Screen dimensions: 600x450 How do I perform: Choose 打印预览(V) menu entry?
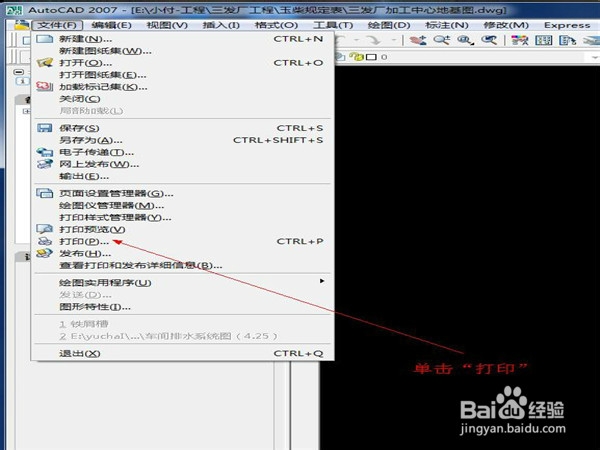[183, 230]
